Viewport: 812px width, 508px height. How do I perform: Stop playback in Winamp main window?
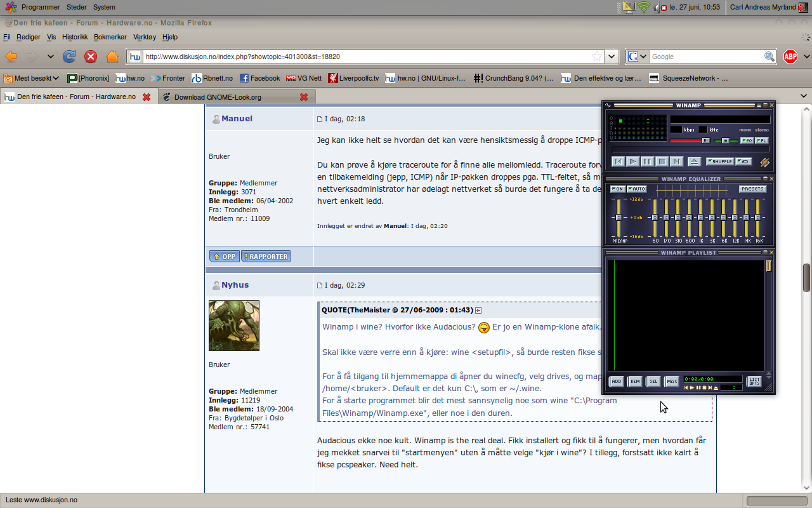tap(662, 161)
